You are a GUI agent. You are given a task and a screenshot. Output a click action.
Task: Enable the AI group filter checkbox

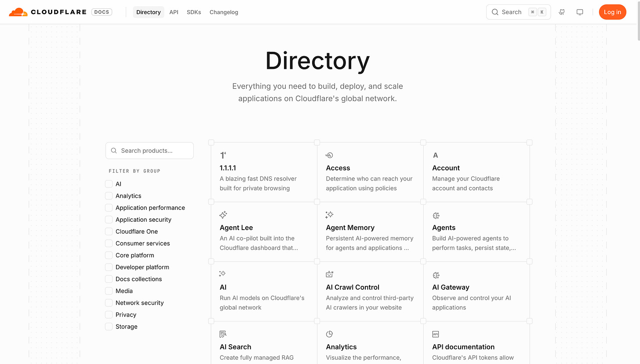coord(109,184)
